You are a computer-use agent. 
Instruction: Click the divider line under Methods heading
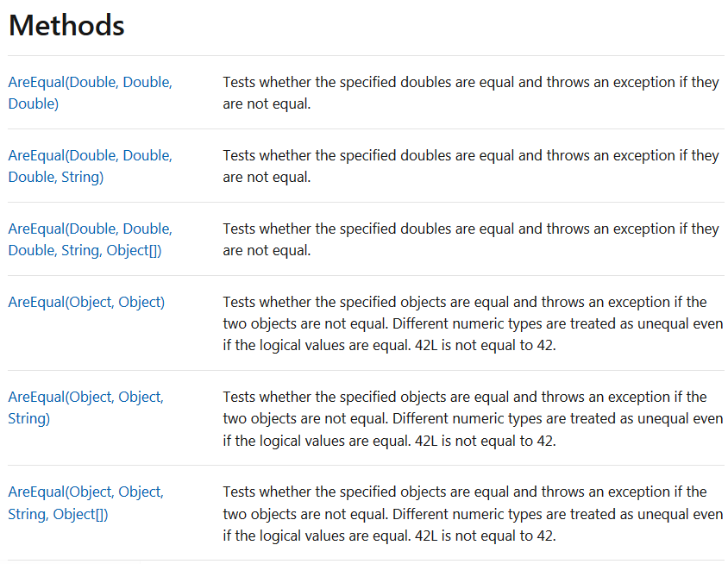[366, 56]
